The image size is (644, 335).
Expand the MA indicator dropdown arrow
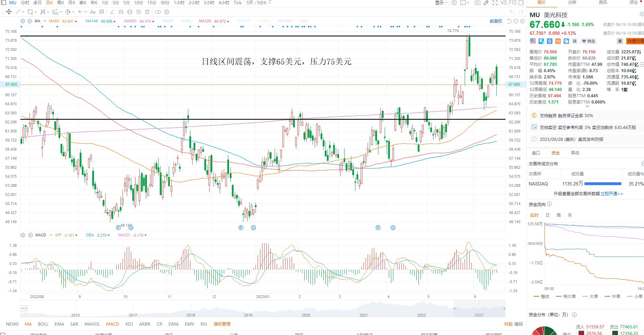click(x=45, y=21)
